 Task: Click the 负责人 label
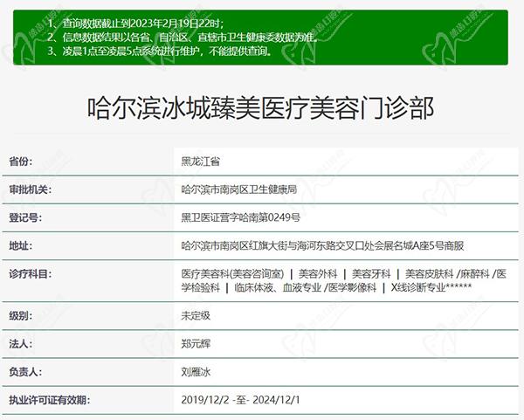pyautogui.click(x=25, y=372)
